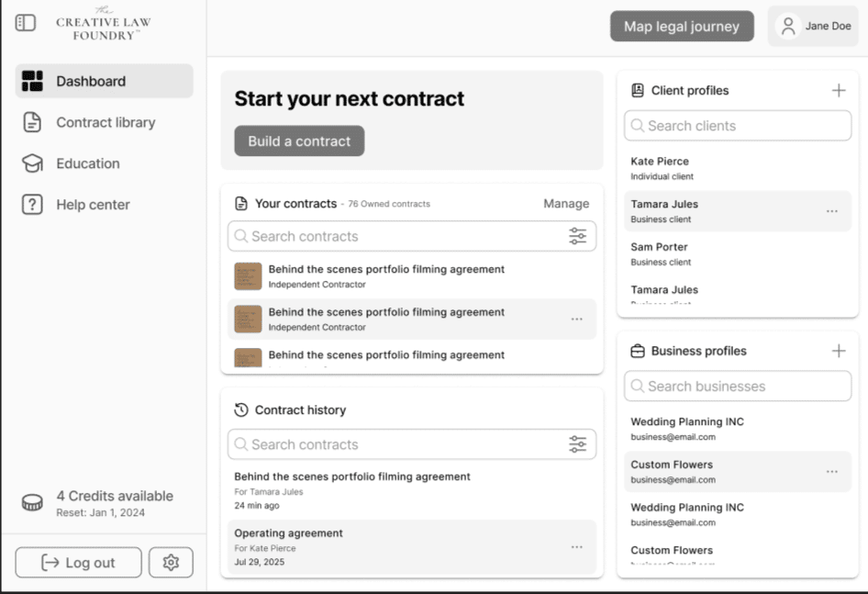
Task: Add a new business profile with plus icon
Action: [x=838, y=351]
